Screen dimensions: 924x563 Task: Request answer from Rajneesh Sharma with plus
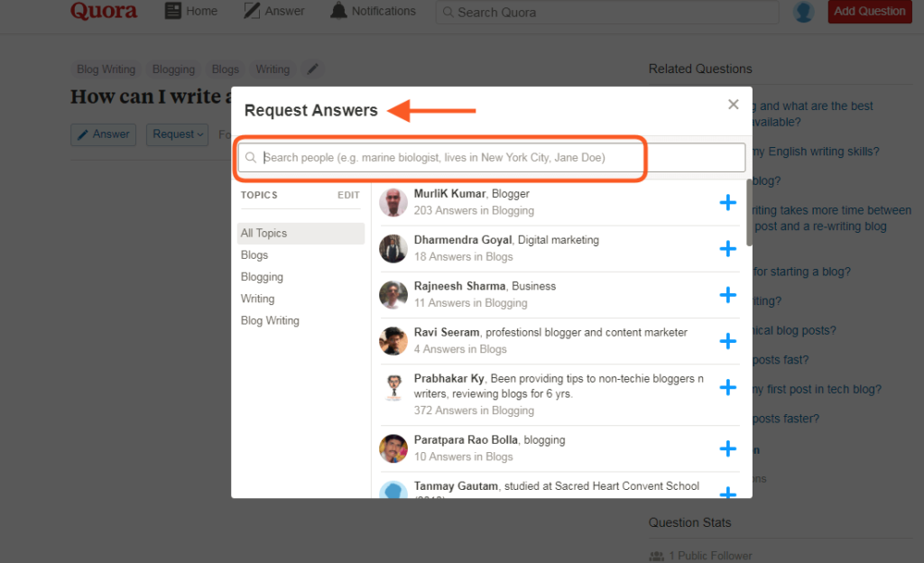(x=728, y=294)
